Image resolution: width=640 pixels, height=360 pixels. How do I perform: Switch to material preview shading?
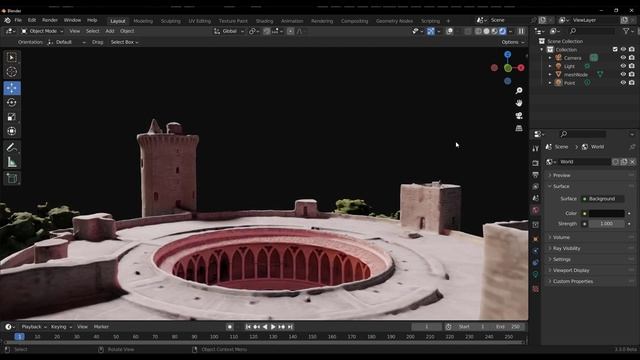click(x=494, y=31)
